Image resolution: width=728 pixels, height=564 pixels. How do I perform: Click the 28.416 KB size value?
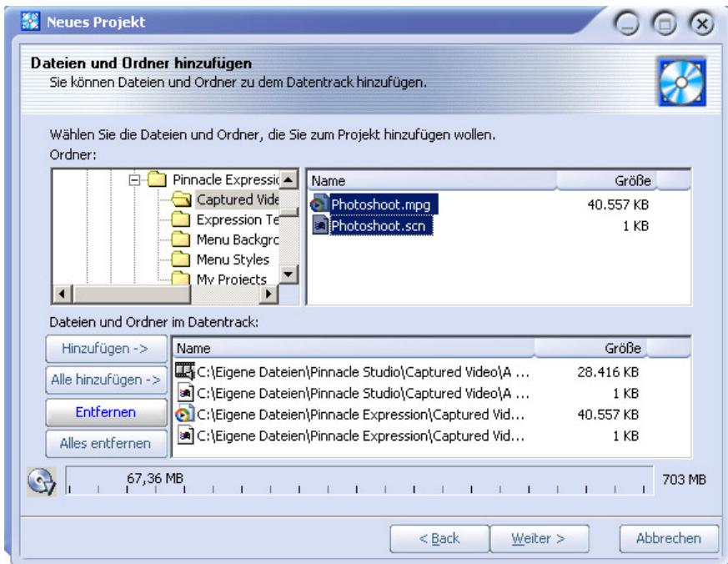608,372
